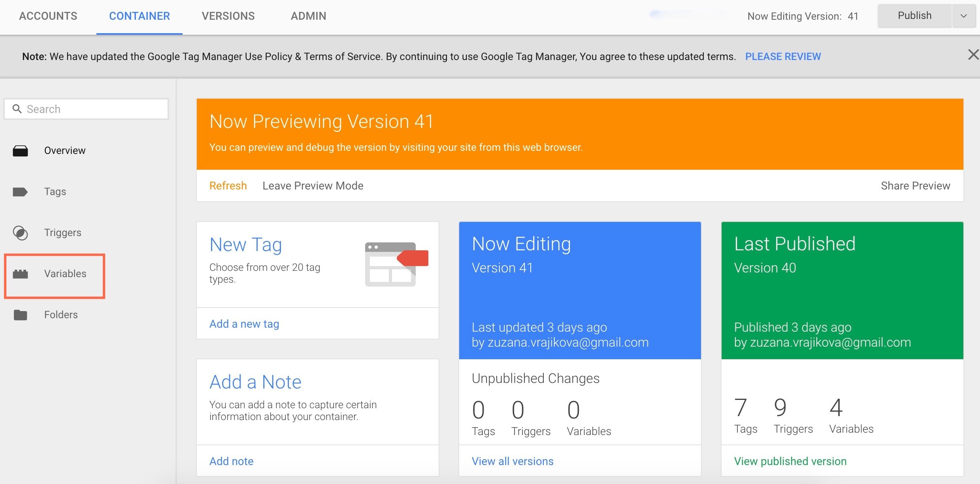Click the Variables brick icon in sidebar

20,274
